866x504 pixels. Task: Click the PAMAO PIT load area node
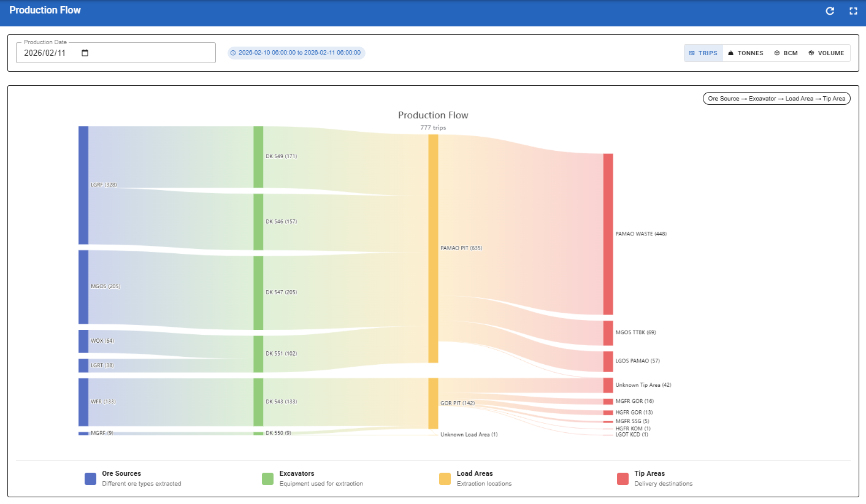[433, 248]
